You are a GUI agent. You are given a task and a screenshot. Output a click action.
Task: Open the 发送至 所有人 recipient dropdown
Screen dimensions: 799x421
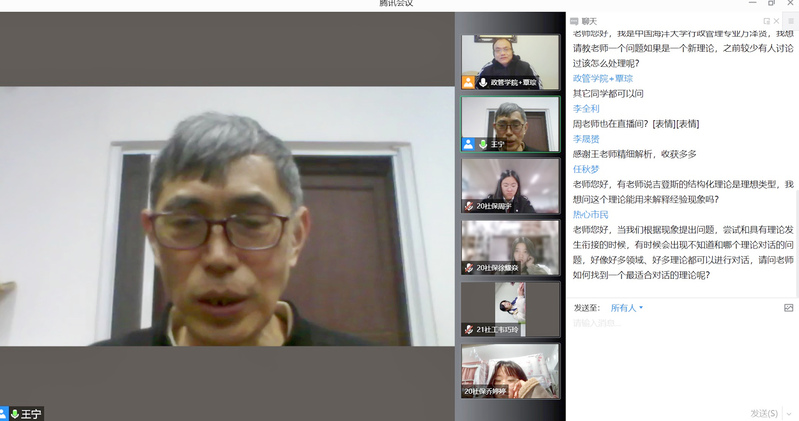627,308
